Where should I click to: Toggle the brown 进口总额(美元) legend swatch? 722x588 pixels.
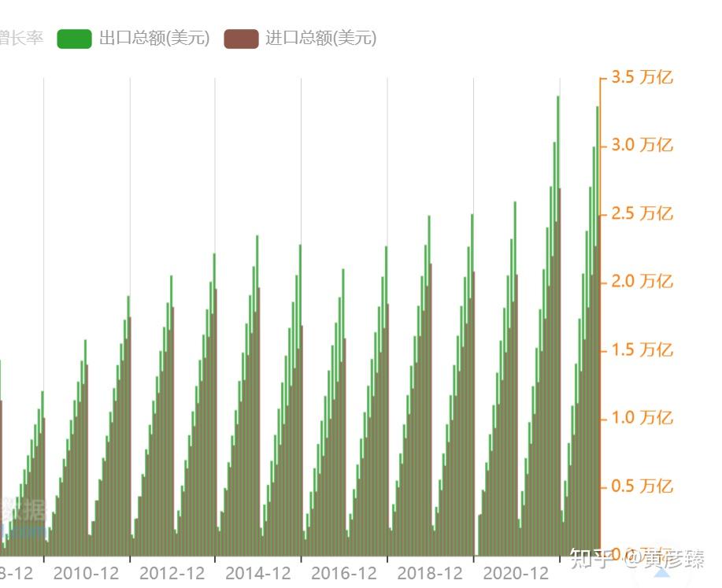click(241, 39)
